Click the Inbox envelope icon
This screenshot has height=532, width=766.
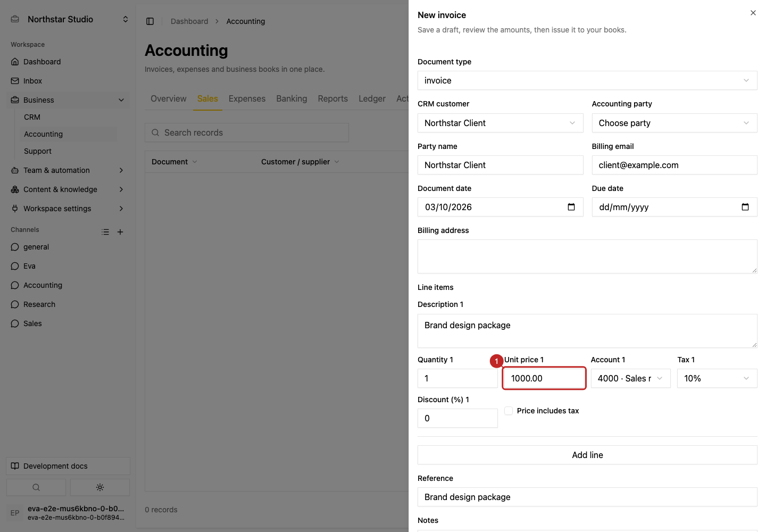[x=15, y=81]
